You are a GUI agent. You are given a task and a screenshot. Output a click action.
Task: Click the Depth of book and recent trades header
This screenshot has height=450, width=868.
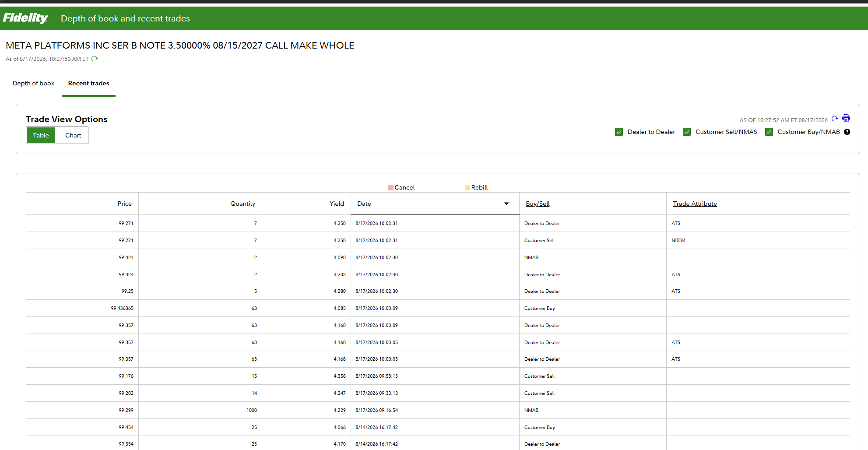click(125, 18)
